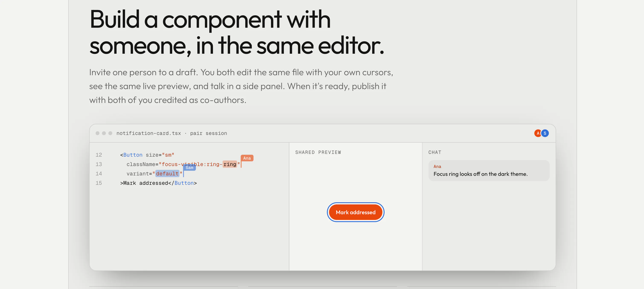Viewport: 644px width, 289px height.
Task: Click ">Mark addressed</Button>" code on line 15
Action: tap(159, 183)
